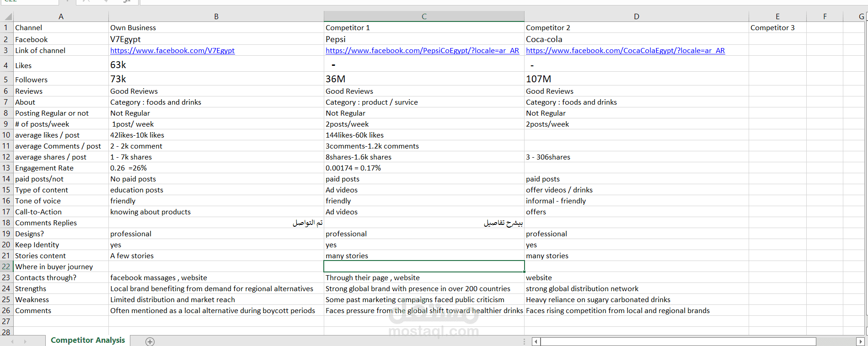
Task: Select column A header
Action: point(61,16)
